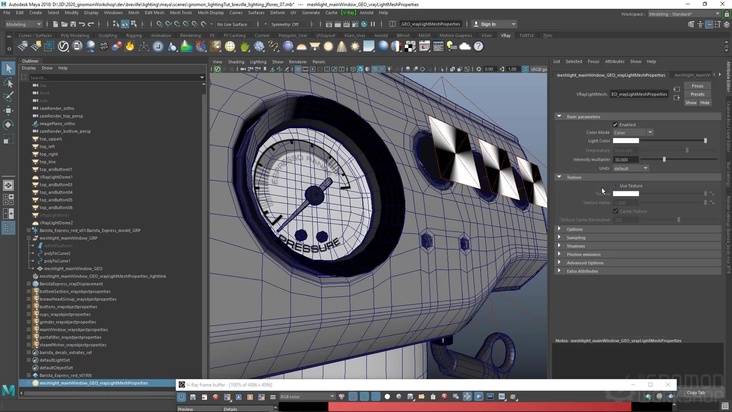The width and height of the screenshot is (732, 412).
Task: Click the white Light Color swatch
Action: click(626, 141)
